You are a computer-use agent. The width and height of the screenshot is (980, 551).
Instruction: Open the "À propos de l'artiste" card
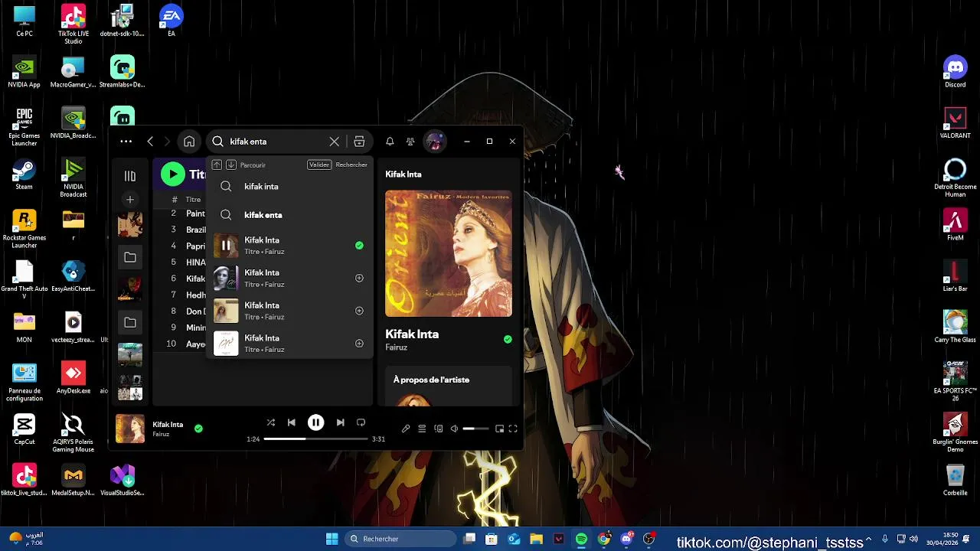449,386
